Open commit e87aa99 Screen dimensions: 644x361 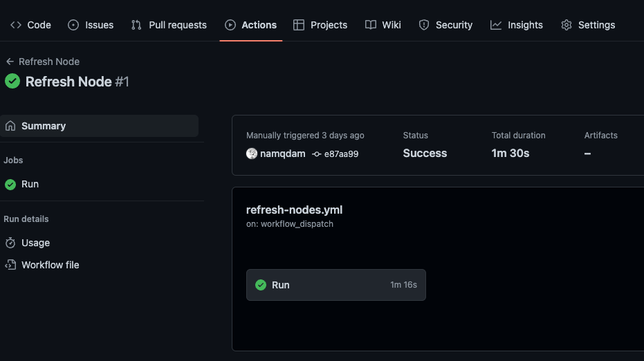[341, 154]
